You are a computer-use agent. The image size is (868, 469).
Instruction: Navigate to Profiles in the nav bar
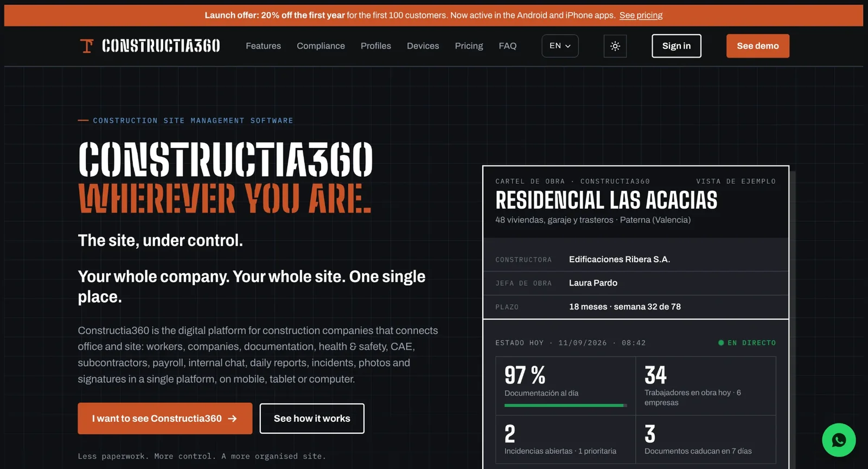coord(376,46)
